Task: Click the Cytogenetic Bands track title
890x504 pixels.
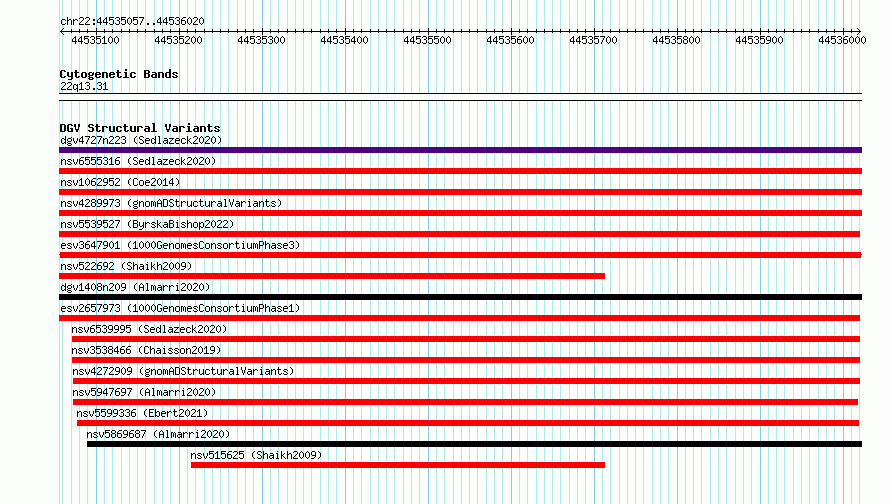Action: click(119, 74)
